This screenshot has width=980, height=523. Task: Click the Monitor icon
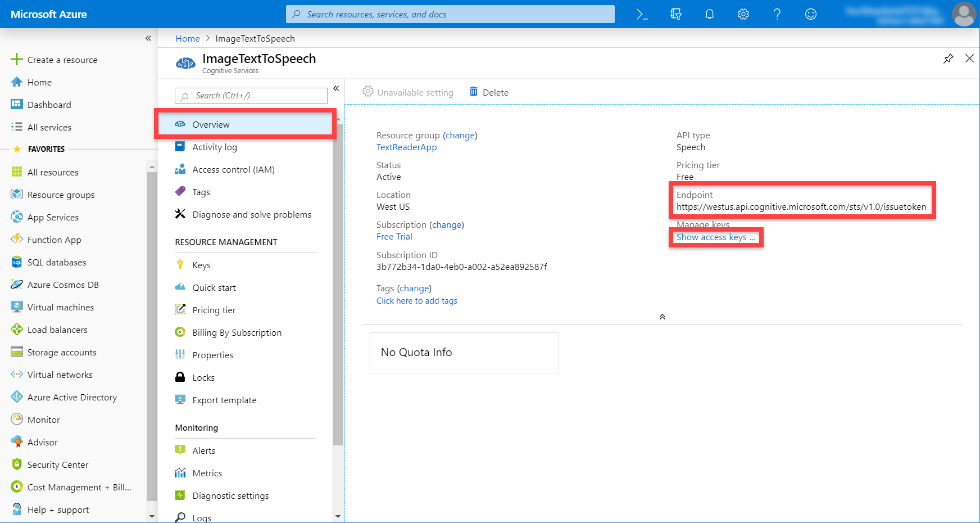point(17,420)
